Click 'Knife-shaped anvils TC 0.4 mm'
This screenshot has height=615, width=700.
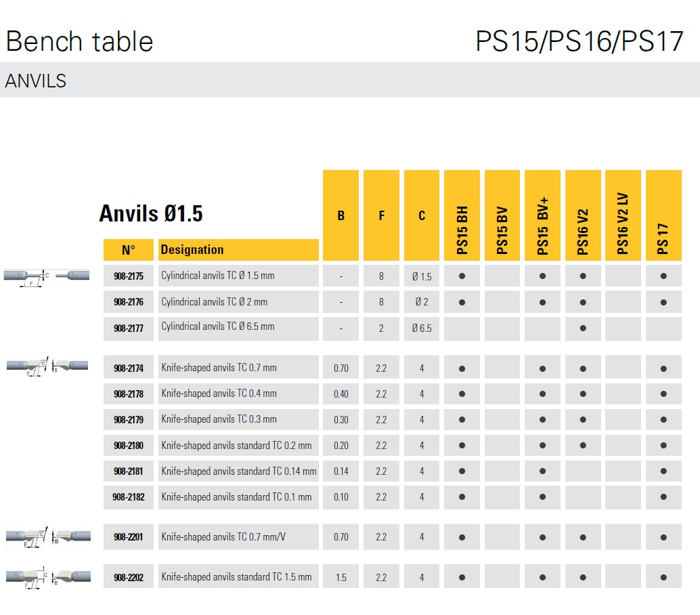coord(219,394)
